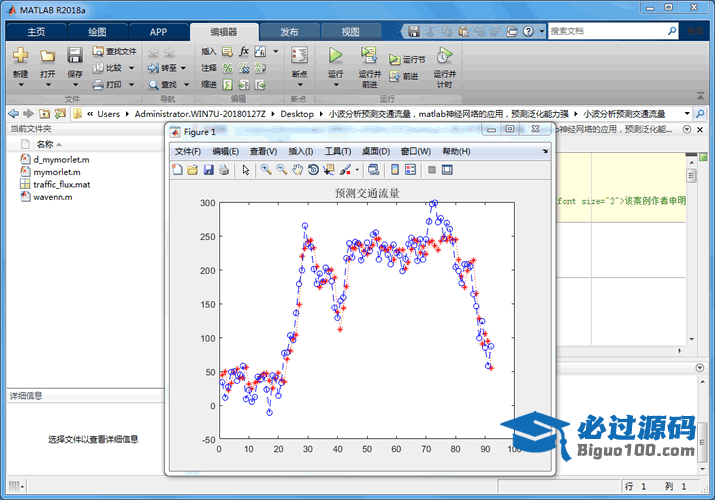Image resolution: width=715 pixels, height=500 pixels.
Task: Open the Go To (转至) dropdown arrow
Action: point(183,68)
